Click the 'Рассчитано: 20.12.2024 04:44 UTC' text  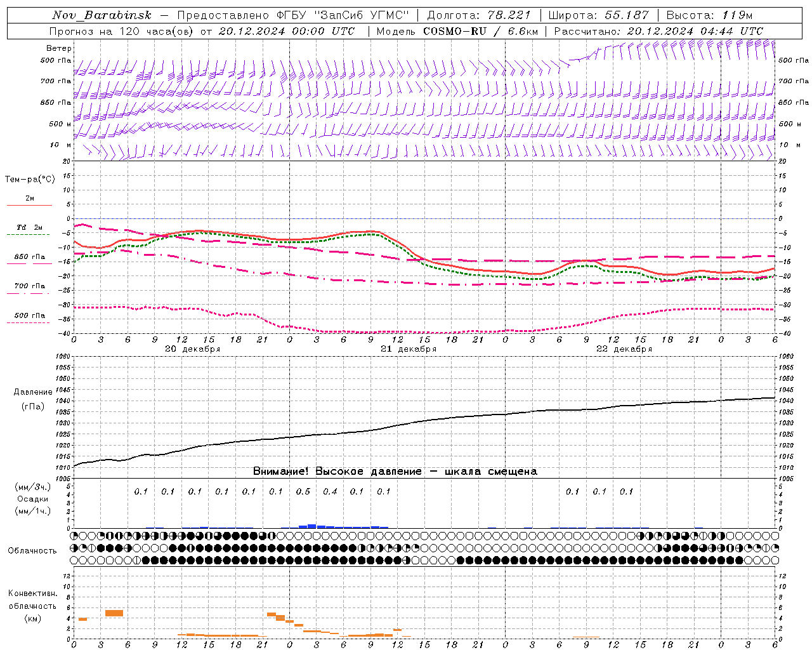point(658,31)
